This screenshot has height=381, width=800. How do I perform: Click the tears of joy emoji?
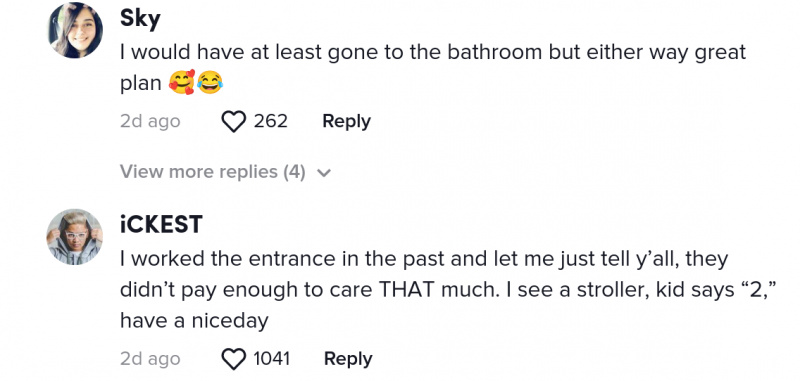(210, 83)
